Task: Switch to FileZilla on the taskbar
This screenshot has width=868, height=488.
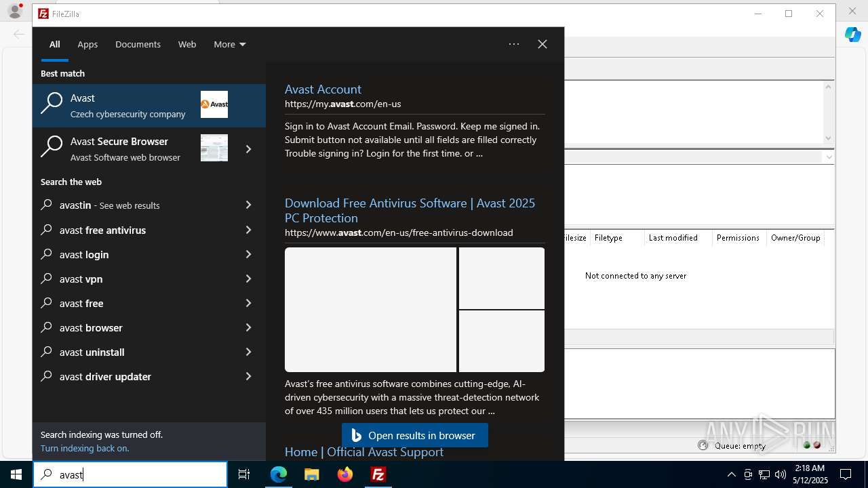Action: (378, 474)
